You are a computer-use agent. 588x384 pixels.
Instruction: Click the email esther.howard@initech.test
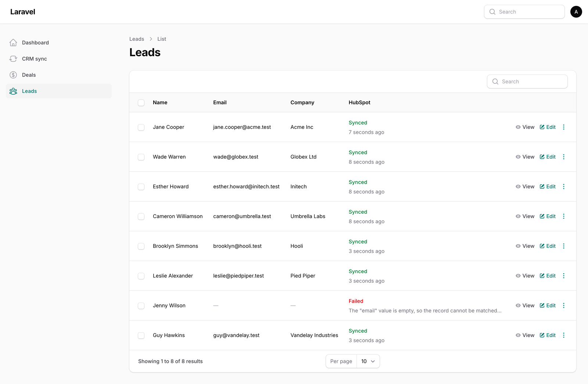(x=246, y=186)
